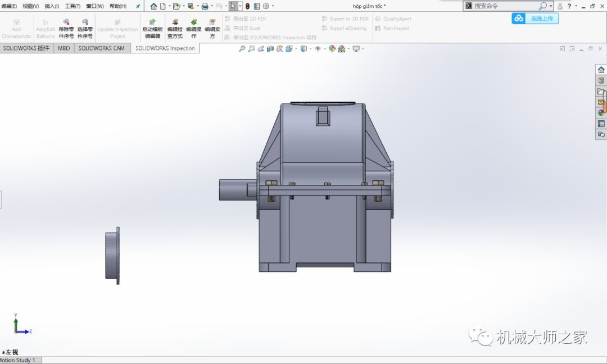This screenshot has width=607, height=364.
Task: Select the Section View icon in view toolbar
Action: tap(270, 49)
